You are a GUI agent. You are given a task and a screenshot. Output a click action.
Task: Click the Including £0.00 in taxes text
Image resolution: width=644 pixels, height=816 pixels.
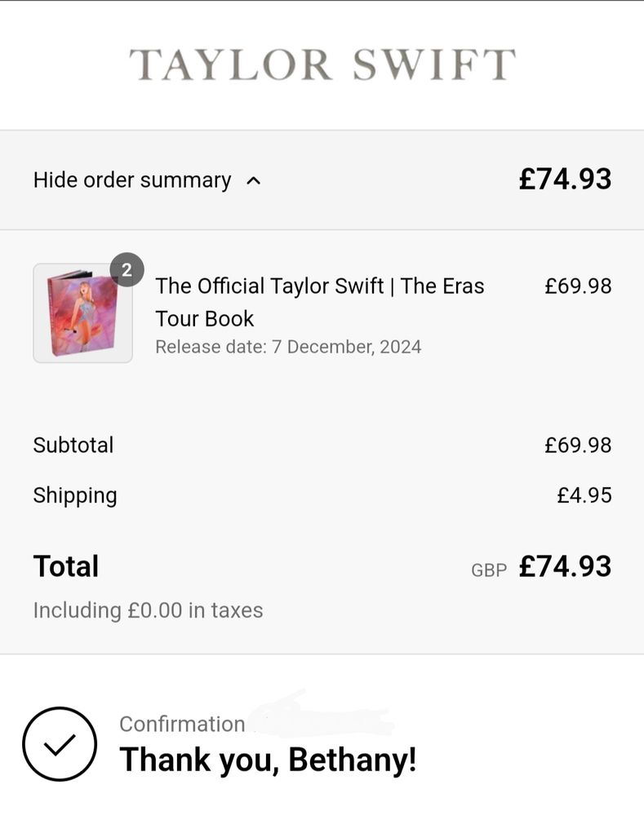click(148, 610)
